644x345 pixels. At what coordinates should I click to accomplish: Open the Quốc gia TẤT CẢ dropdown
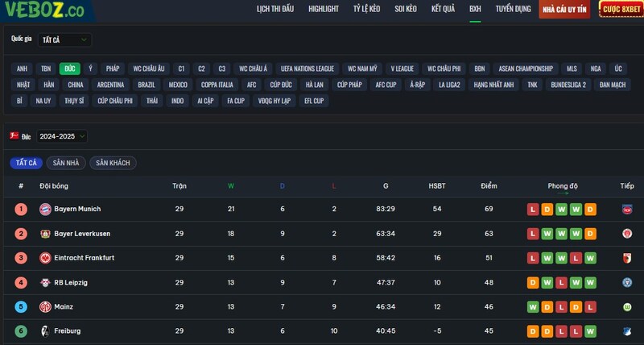[65, 39]
